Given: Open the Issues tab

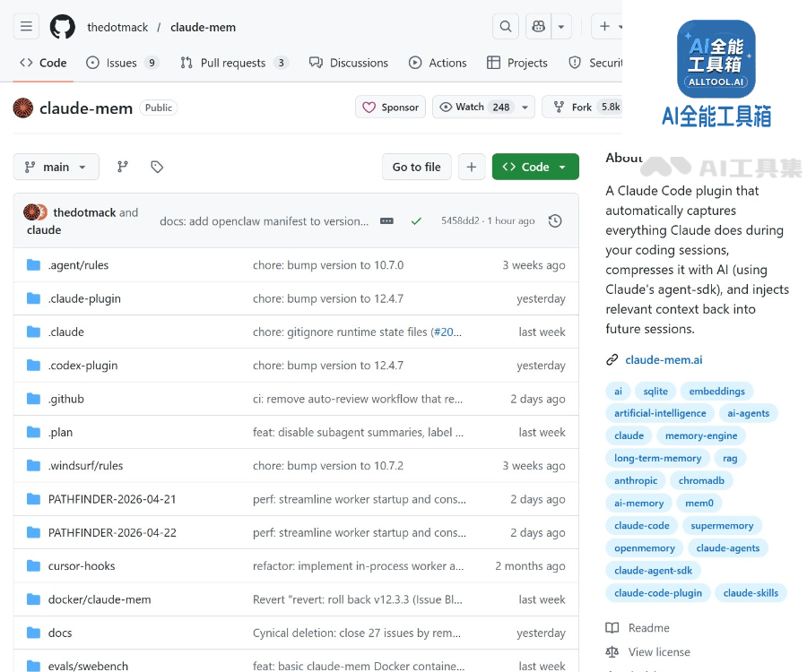Looking at the screenshot, I should [x=123, y=63].
